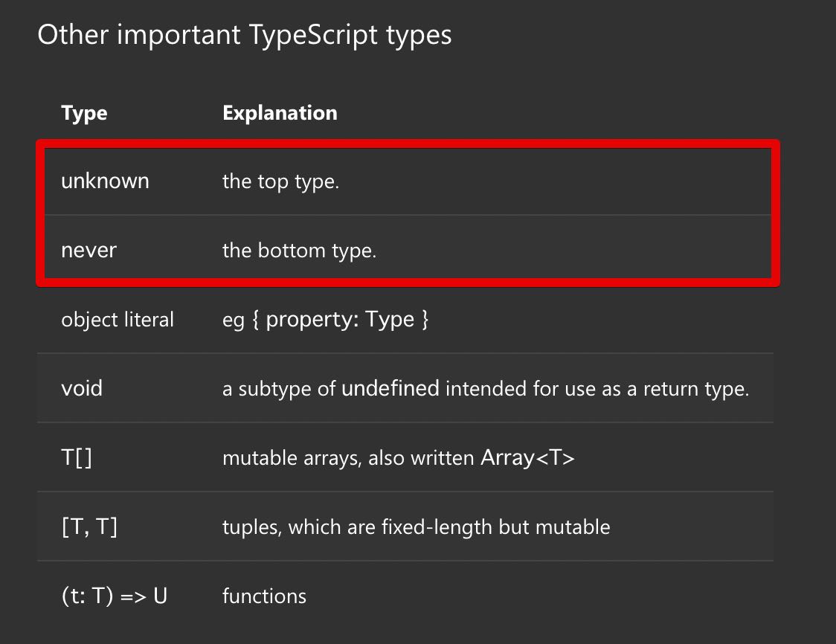
Task: Click 'intended for use as a return type' text
Action: 597,388
